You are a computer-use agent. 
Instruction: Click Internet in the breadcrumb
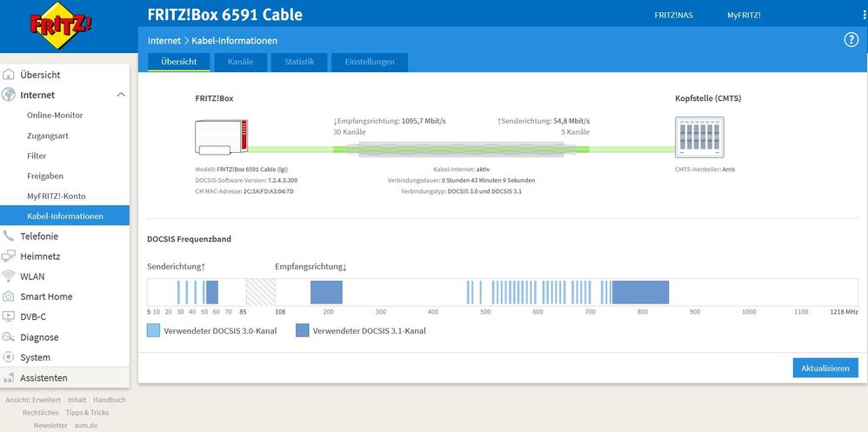pos(164,40)
